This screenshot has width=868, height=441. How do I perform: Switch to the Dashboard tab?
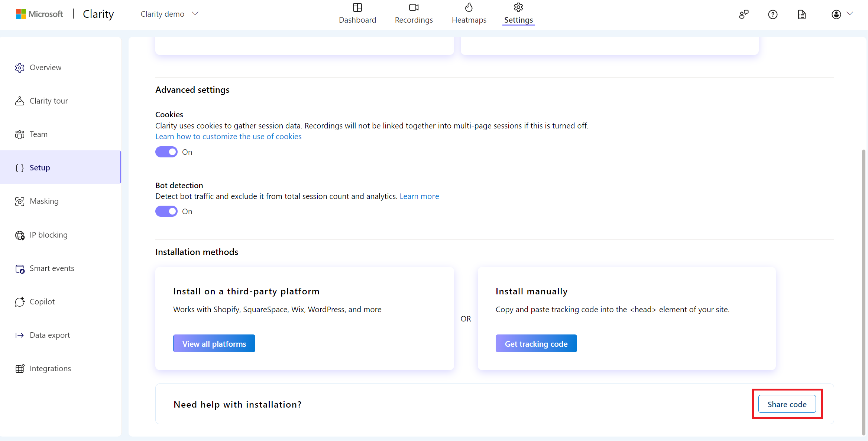pyautogui.click(x=357, y=13)
